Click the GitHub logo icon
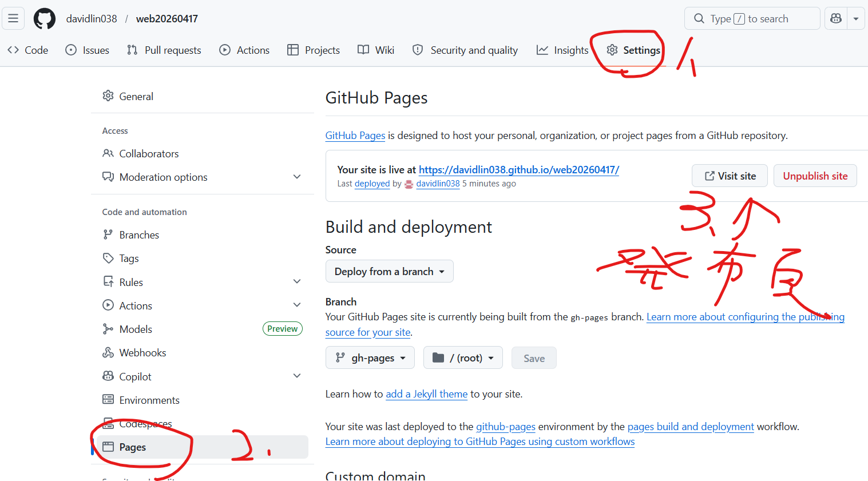 (45, 19)
